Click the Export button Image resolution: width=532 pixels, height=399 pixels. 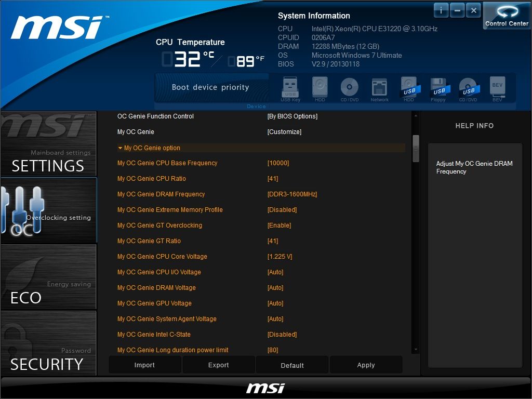click(x=219, y=365)
